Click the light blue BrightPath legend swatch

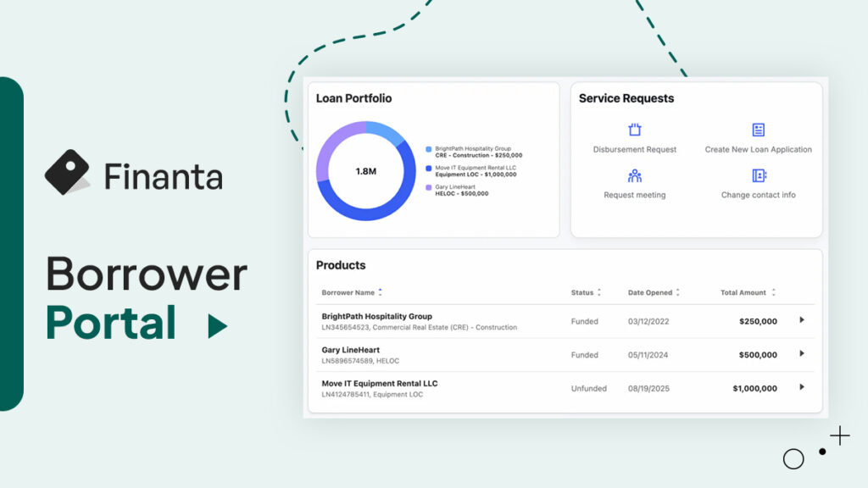[428, 149]
